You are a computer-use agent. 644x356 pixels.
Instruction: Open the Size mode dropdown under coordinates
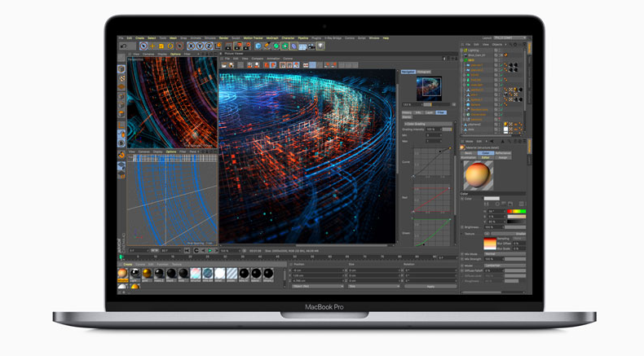[x=373, y=286]
